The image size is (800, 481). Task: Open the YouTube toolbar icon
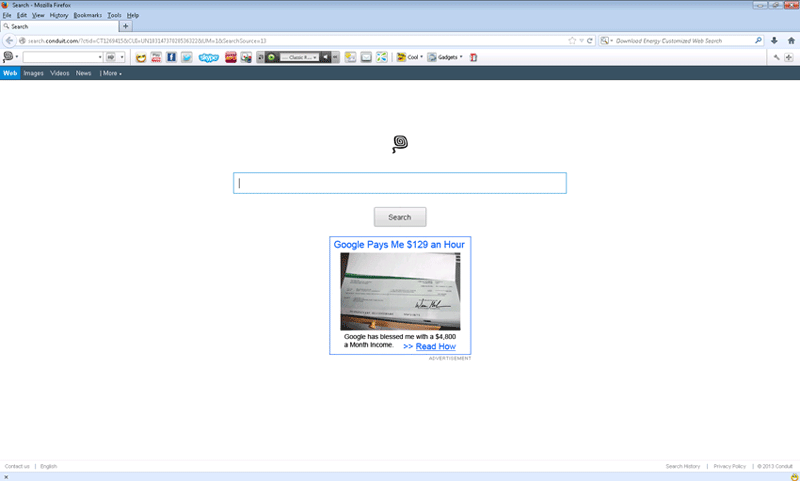click(x=156, y=57)
